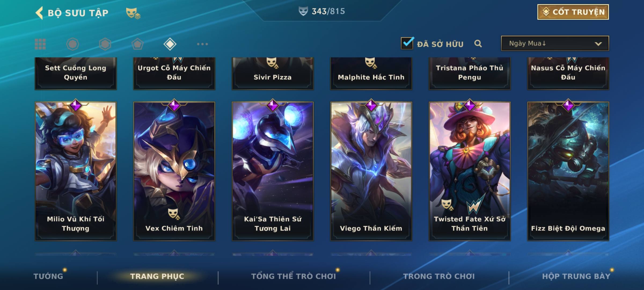Open the Fizz Biệt Đội Omega skin card
This screenshot has width=644, height=290.
(x=568, y=171)
